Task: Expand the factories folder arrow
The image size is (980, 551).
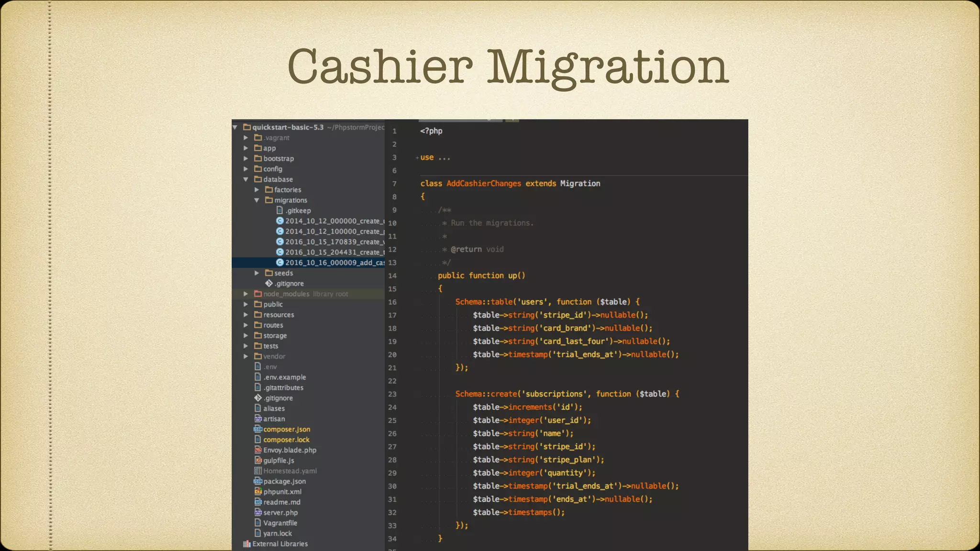Action: tap(257, 190)
